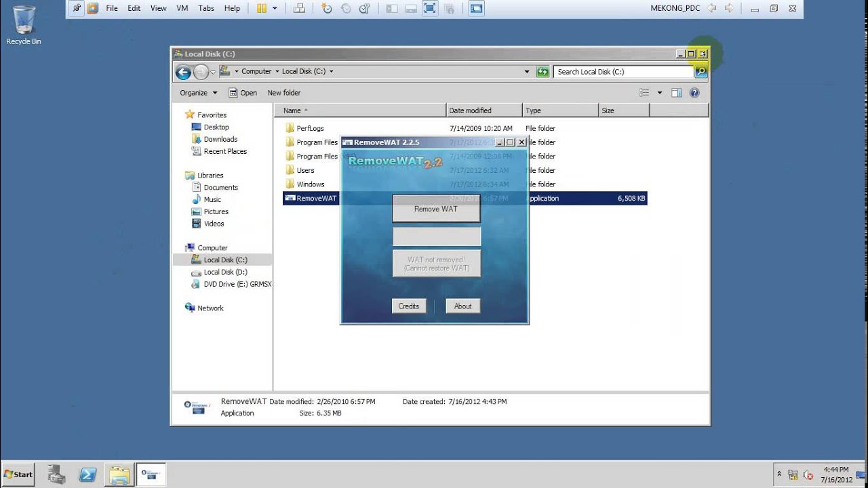Viewport: 868px width, 488px height.
Task: Open the Tabs menu
Action: (206, 8)
